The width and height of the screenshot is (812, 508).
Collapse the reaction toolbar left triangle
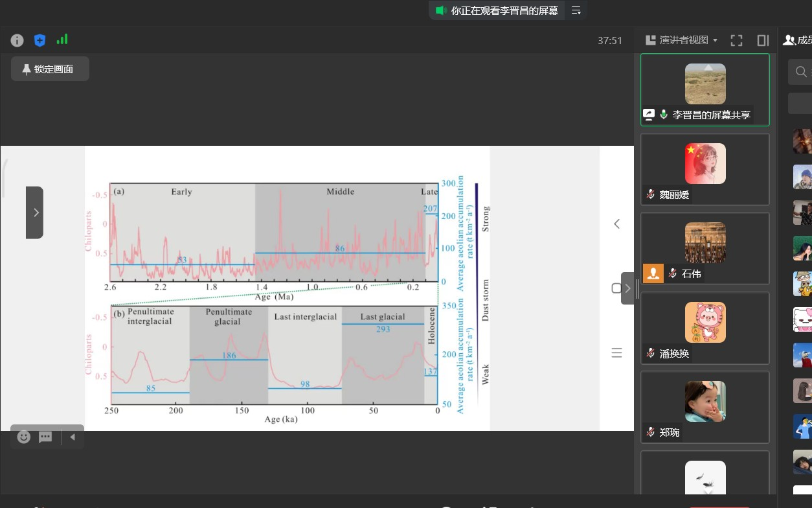click(x=73, y=437)
